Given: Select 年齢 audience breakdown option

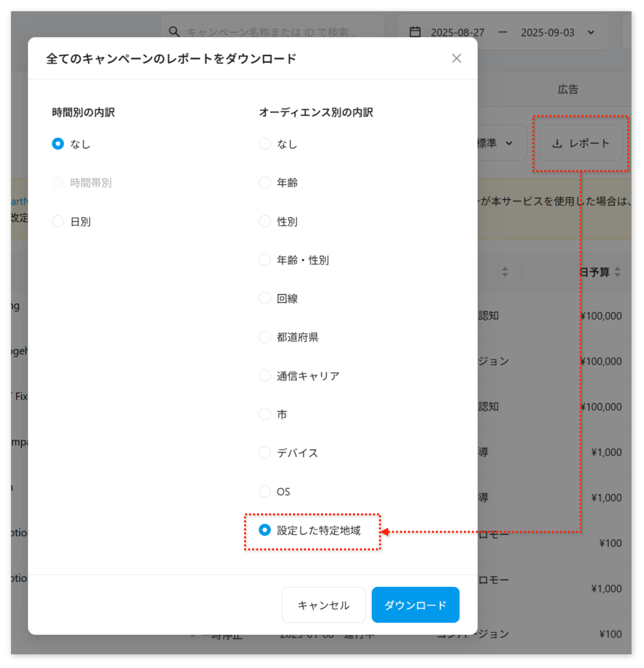Looking at the screenshot, I should [265, 183].
